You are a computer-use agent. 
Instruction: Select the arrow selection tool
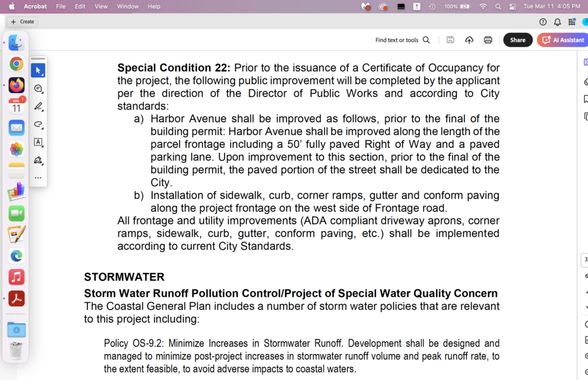(x=38, y=71)
